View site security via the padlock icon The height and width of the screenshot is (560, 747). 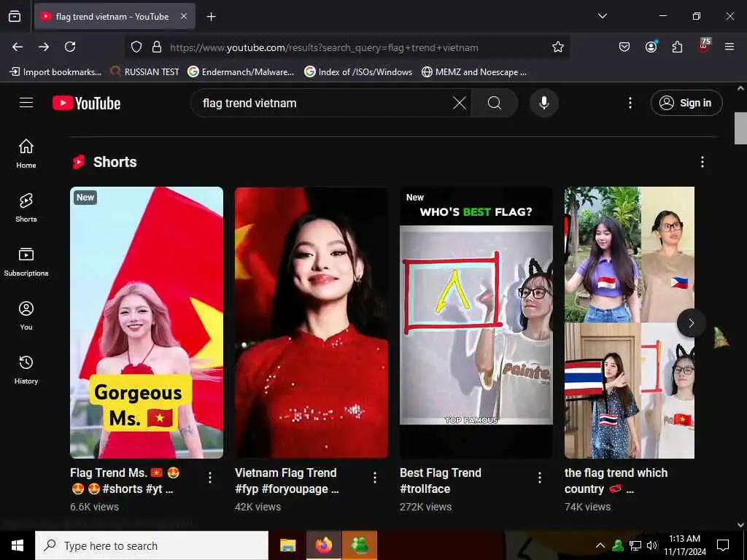pyautogui.click(x=157, y=47)
